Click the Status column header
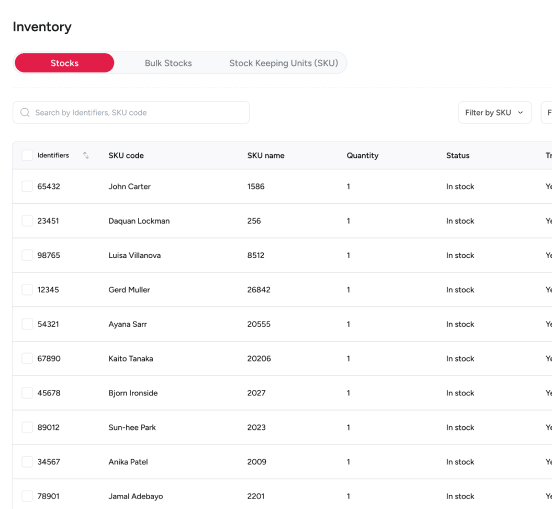 point(458,155)
